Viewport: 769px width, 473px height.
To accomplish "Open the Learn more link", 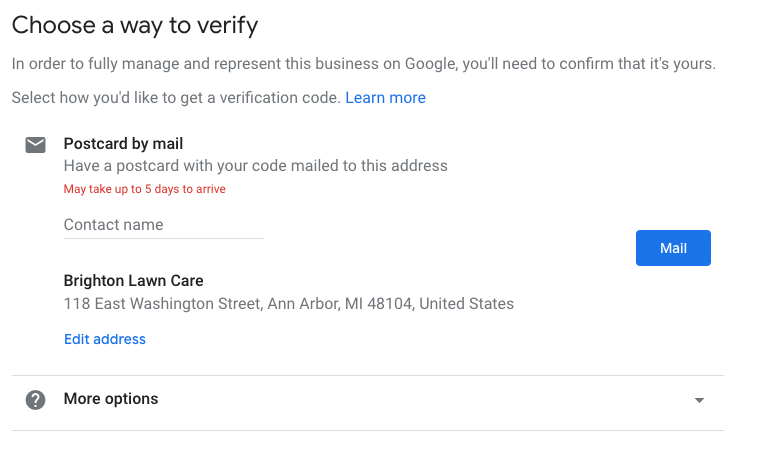I will click(385, 98).
